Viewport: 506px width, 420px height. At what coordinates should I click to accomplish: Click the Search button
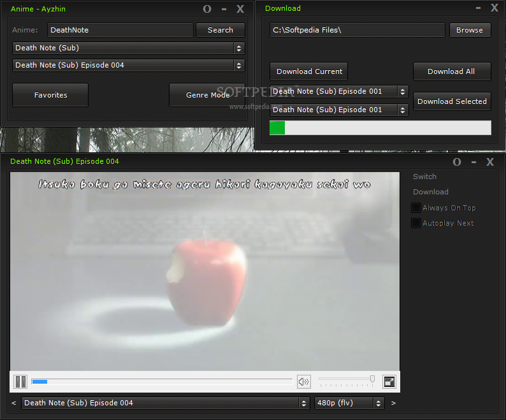[220, 30]
